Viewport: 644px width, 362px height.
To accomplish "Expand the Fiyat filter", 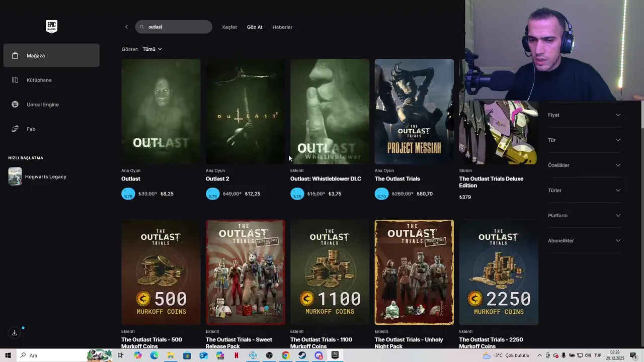I will point(584,115).
